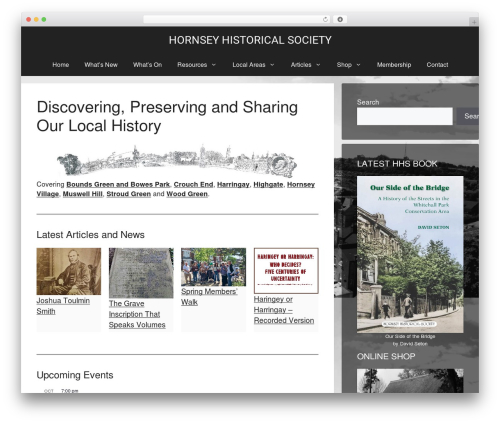Screen dimensions: 500x423
Task: Click the Spring Members' Walk group photo
Action: click(x=214, y=267)
